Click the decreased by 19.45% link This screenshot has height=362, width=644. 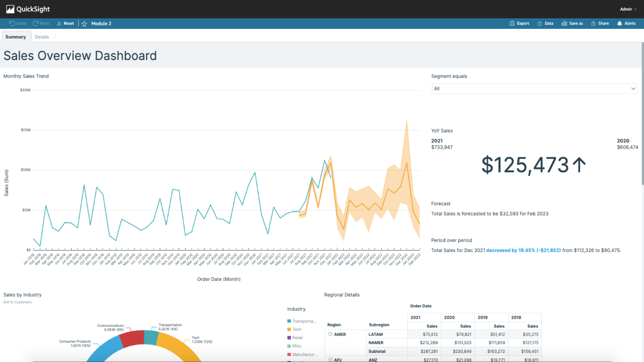[x=523, y=250]
